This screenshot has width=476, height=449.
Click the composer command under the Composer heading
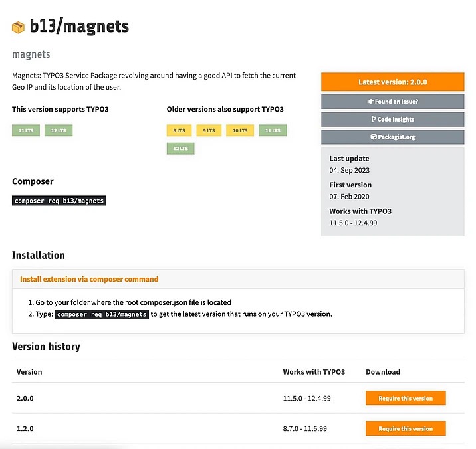coord(59,201)
